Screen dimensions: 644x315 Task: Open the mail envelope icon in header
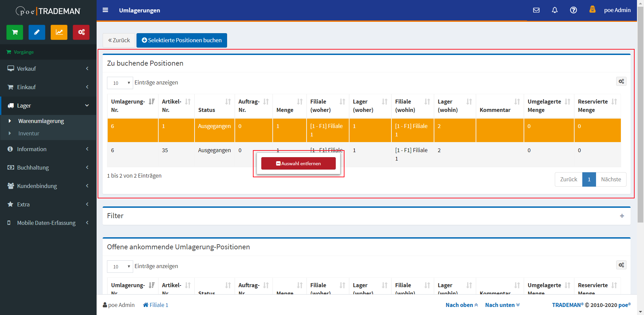click(536, 10)
